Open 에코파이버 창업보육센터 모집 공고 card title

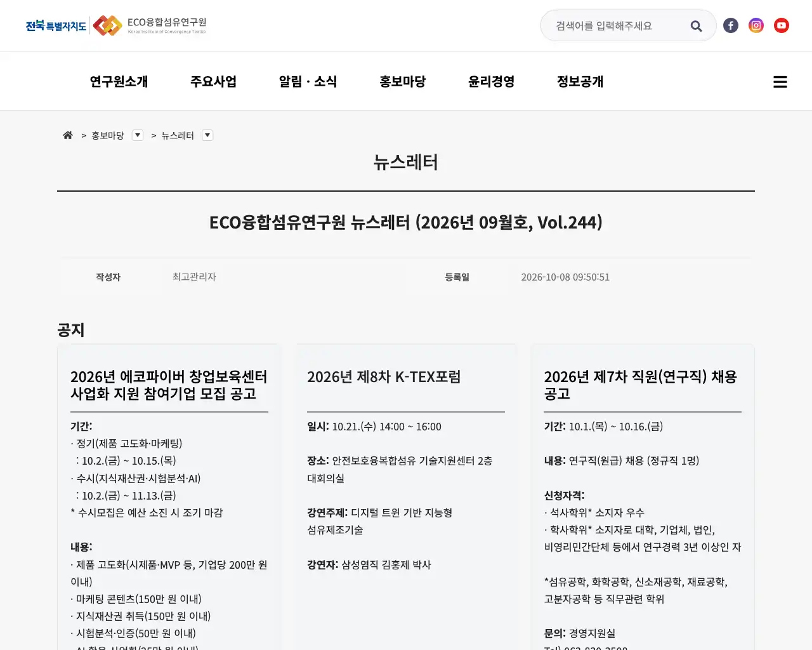click(x=169, y=385)
